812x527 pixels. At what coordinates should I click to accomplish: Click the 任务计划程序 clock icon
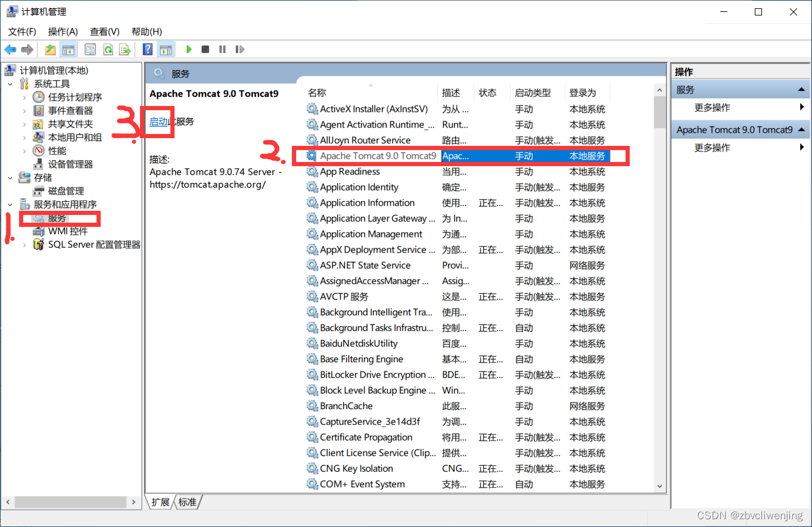pos(39,97)
